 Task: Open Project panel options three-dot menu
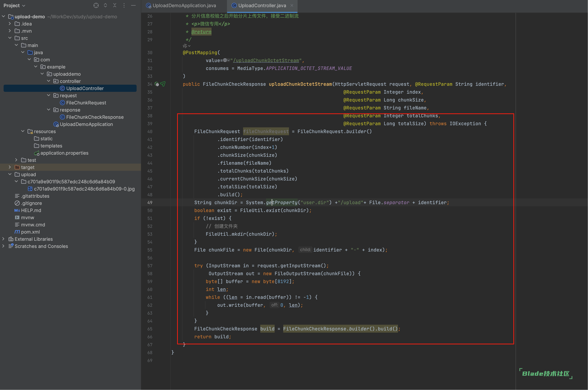tap(124, 5)
